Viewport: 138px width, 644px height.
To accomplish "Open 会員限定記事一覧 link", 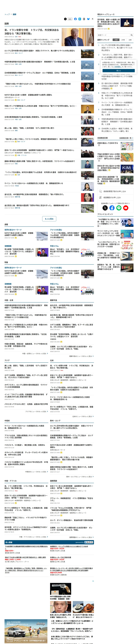I will tap(125, 138).
